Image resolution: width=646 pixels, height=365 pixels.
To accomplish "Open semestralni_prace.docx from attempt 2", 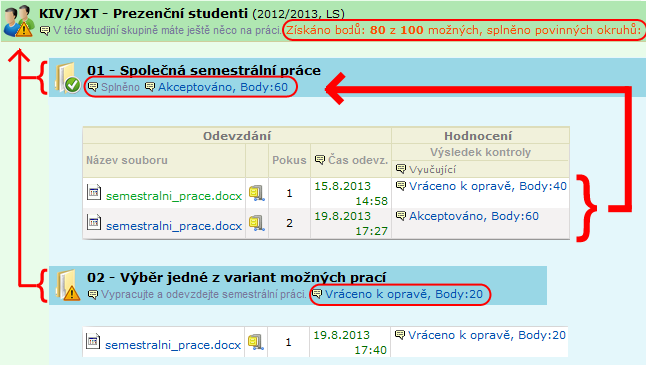I will point(174,226).
